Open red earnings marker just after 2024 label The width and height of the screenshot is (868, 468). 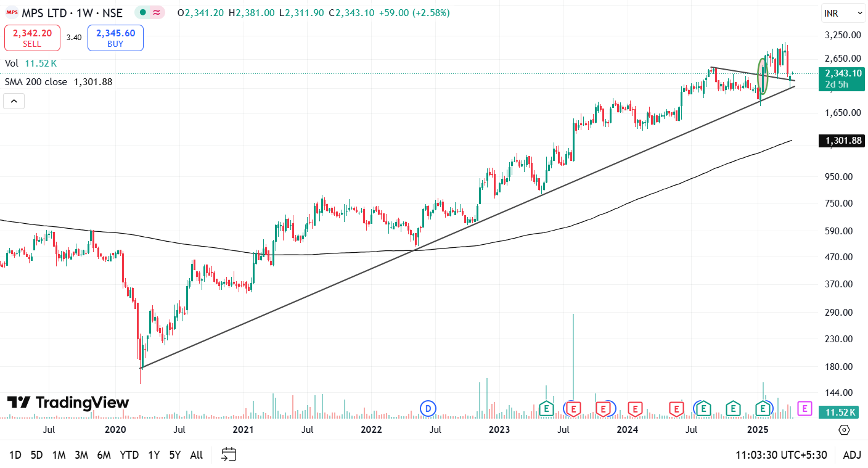click(634, 408)
